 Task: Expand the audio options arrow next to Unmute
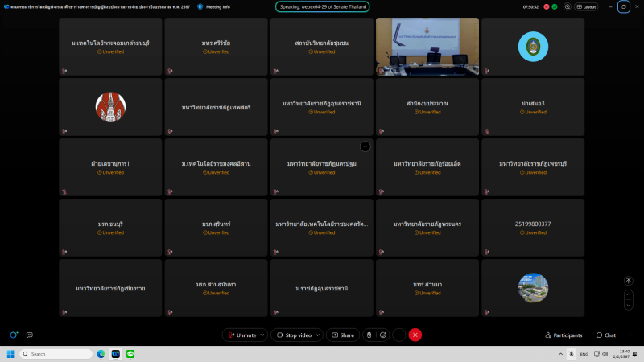coord(262,335)
